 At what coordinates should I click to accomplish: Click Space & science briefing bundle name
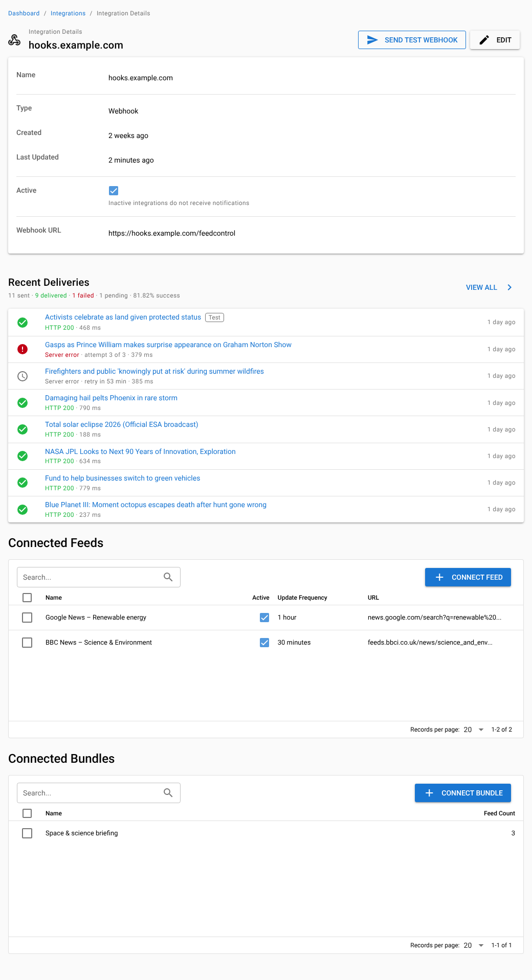click(x=82, y=833)
